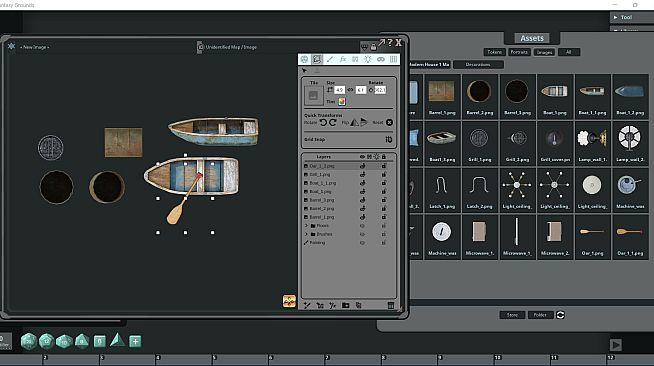This screenshot has height=366, width=654.
Task: Click the lock icon in image window header
Action: pos(373,47)
